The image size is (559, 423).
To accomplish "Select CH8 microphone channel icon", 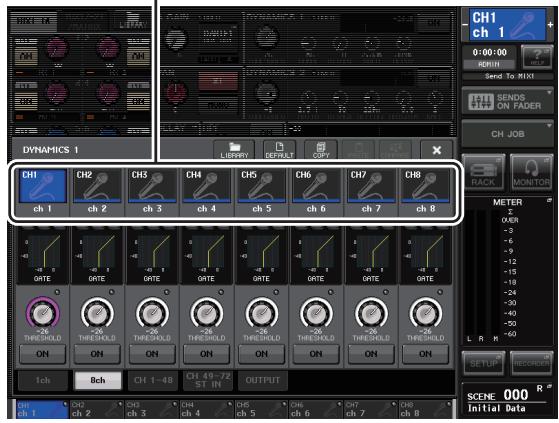I will 425,186.
